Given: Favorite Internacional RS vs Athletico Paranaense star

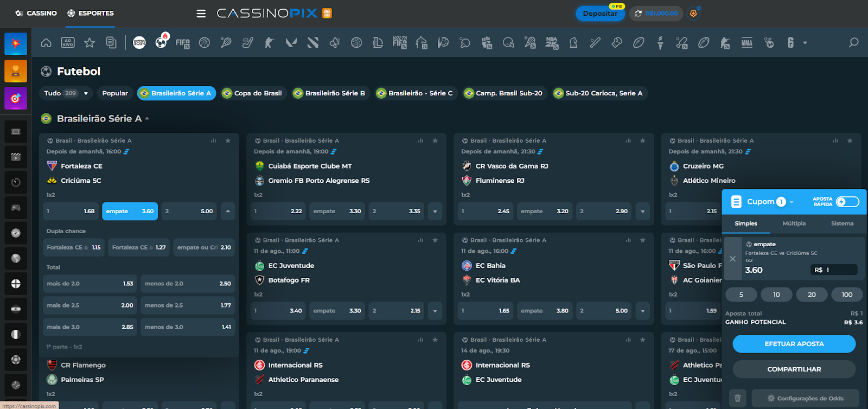Looking at the screenshot, I should click(x=435, y=340).
